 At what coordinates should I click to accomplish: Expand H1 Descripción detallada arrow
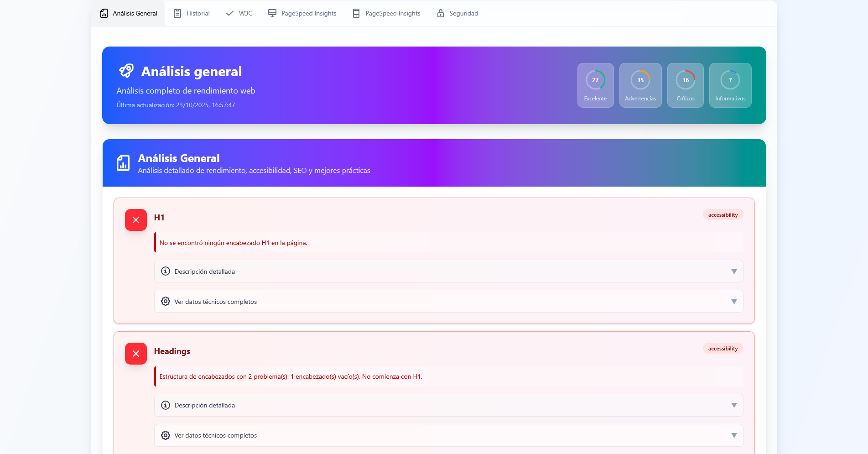tap(734, 271)
